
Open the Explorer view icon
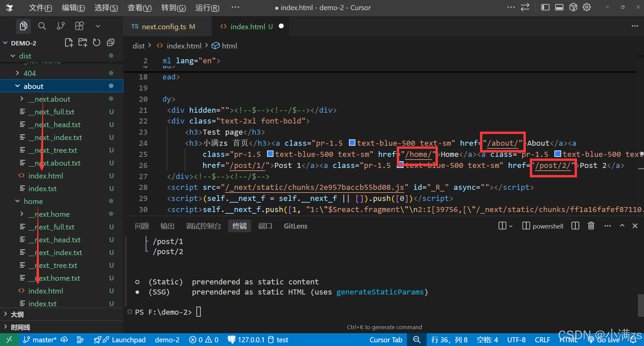(23, 26)
